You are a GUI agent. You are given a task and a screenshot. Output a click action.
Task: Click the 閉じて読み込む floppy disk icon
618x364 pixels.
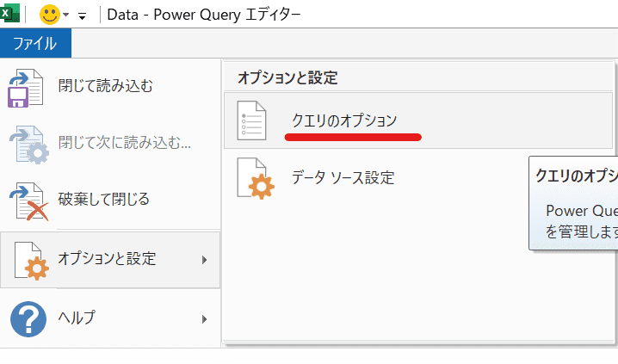tap(28, 88)
